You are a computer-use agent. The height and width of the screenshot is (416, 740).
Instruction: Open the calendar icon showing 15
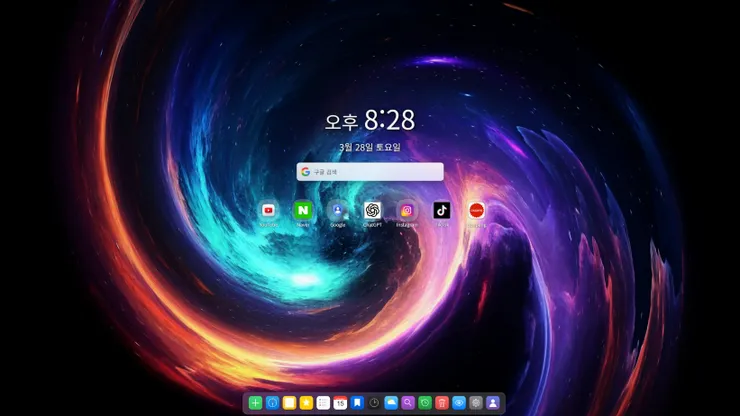[x=340, y=403]
